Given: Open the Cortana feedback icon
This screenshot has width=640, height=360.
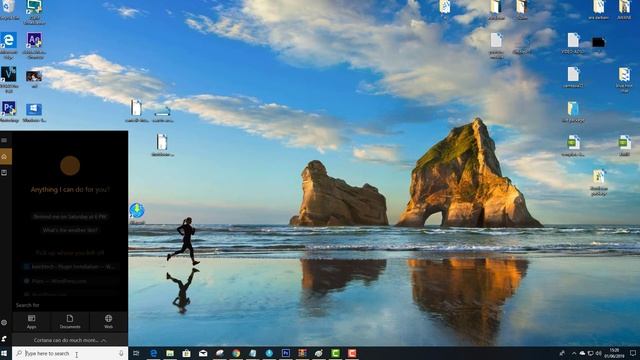Looking at the screenshot, I should (4, 339).
